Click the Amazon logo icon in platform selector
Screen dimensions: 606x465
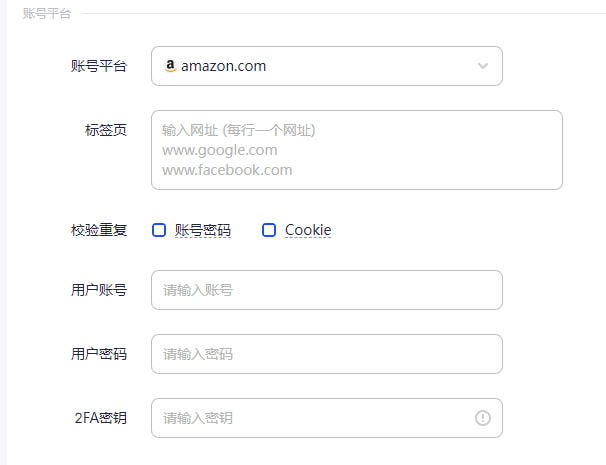170,66
